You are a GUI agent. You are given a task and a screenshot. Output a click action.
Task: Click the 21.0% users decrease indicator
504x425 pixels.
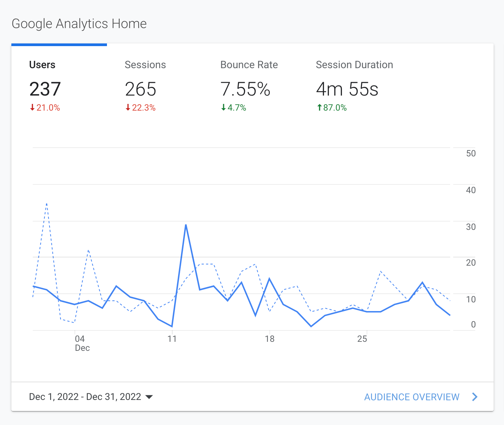click(x=45, y=108)
